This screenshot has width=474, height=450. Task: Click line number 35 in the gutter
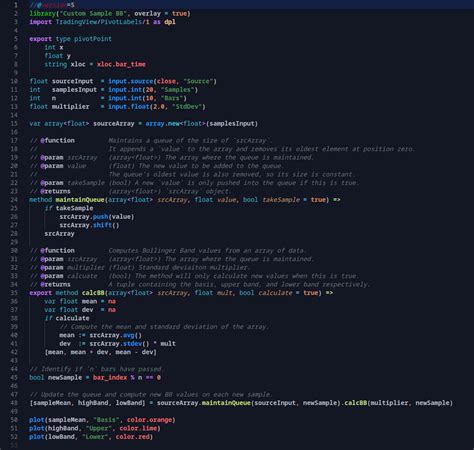tap(14, 293)
